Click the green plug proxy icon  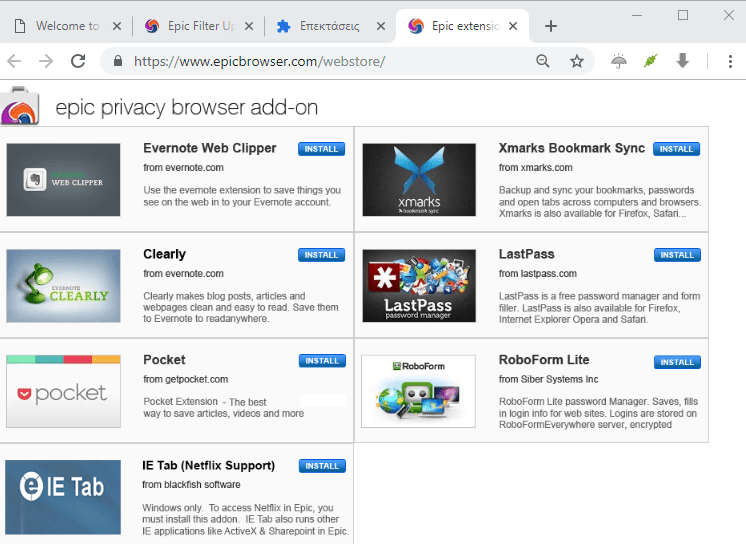pyautogui.click(x=650, y=61)
